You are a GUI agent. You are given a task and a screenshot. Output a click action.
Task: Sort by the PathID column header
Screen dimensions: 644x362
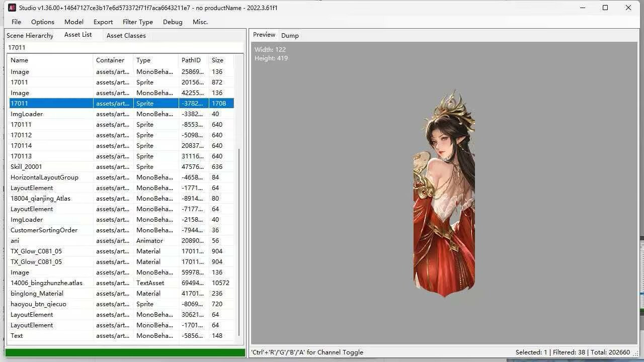[194, 60]
